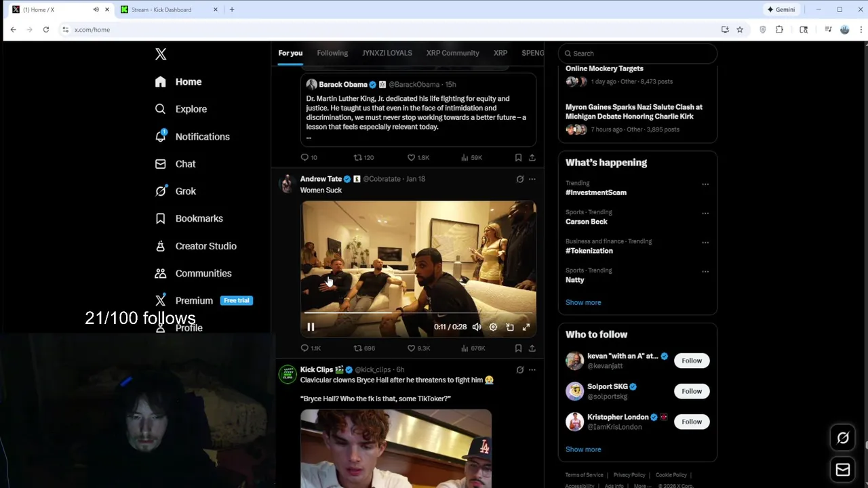Screen dimensions: 868x488
Task: Open Creator Studio in sidebar
Action: [x=195, y=246]
